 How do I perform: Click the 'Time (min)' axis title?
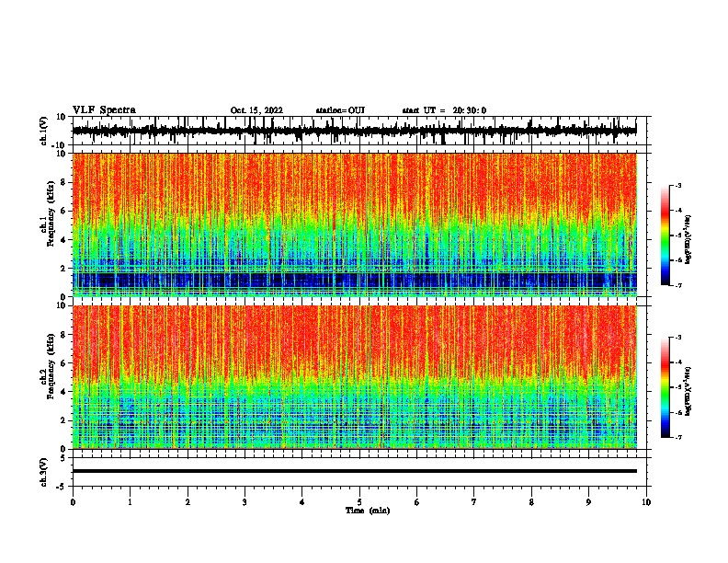click(x=368, y=511)
